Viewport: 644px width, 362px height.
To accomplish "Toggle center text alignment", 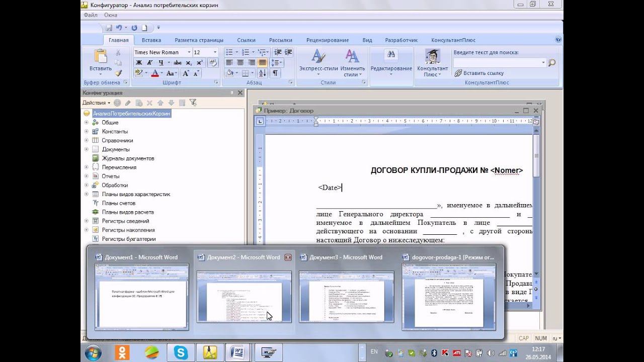I will point(240,63).
